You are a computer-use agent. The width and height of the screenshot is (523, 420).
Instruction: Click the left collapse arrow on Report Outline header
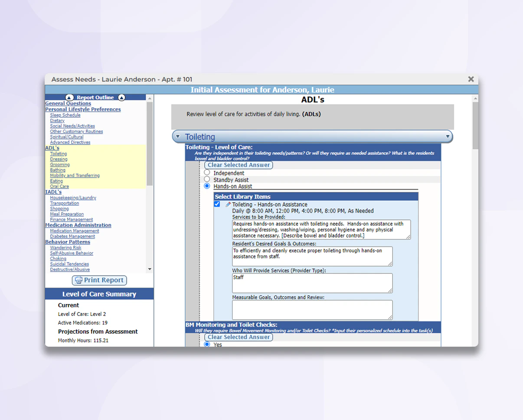pos(69,97)
